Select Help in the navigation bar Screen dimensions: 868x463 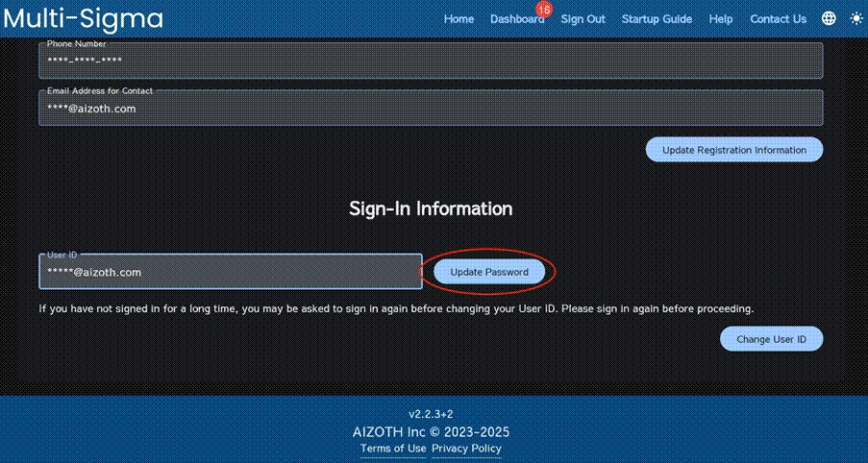tap(720, 19)
